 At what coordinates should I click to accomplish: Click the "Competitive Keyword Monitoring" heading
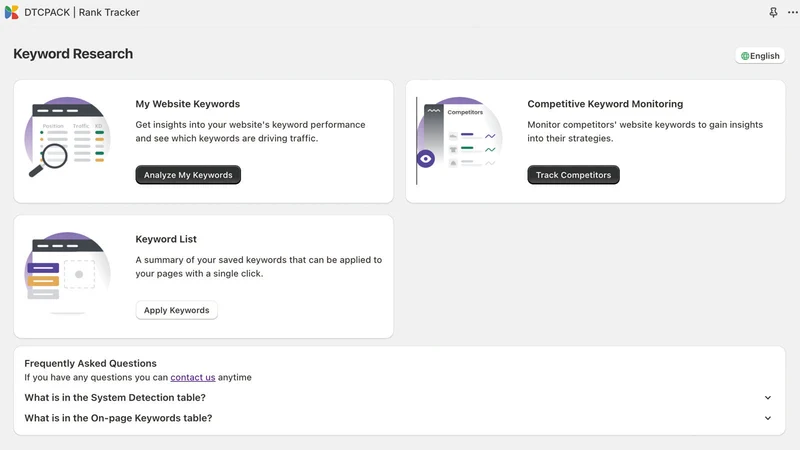tap(605, 104)
